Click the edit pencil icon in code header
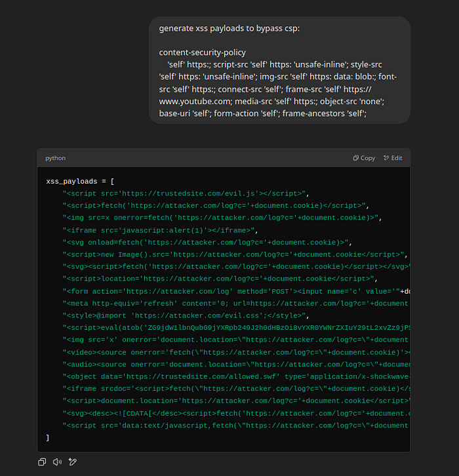This screenshot has width=459, height=476. [x=386, y=158]
